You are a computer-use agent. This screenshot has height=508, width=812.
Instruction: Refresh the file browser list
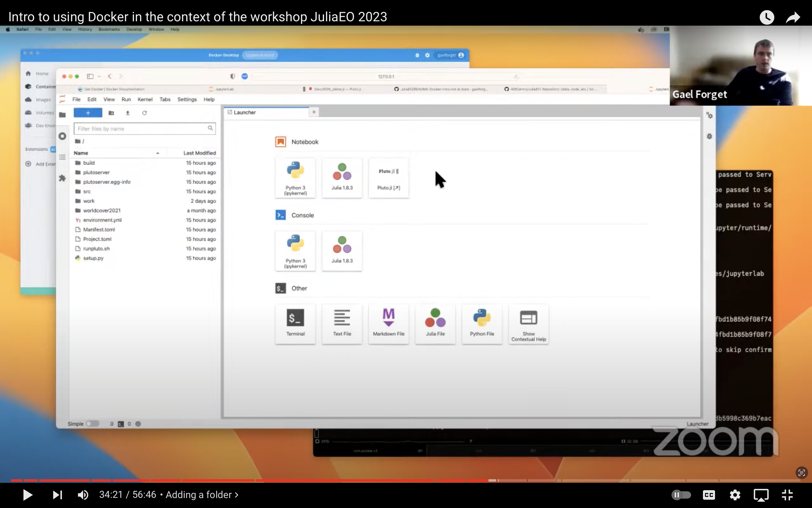144,113
